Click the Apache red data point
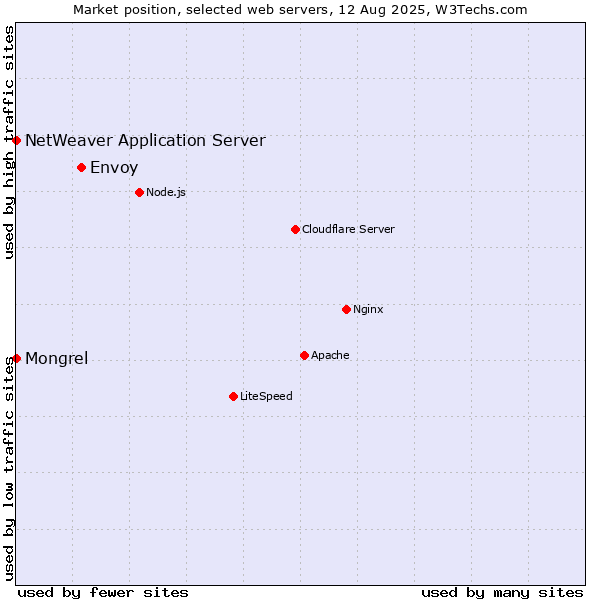Image resolution: width=600 pixels, height=600 pixels. click(305, 356)
